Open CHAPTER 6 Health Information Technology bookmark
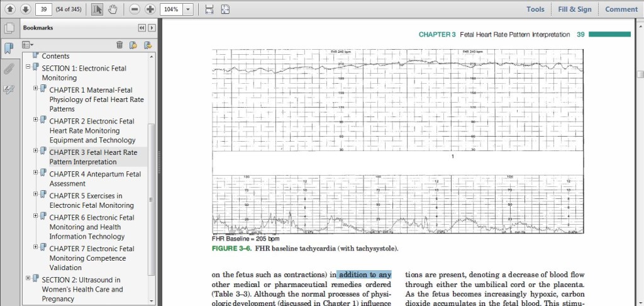This screenshot has width=644, height=306. point(93,227)
